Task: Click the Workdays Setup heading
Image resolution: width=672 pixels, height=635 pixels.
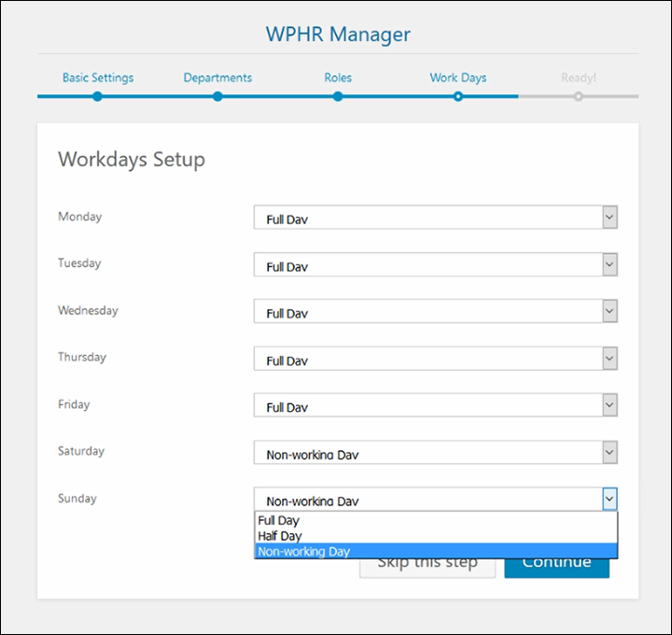Action: [132, 160]
